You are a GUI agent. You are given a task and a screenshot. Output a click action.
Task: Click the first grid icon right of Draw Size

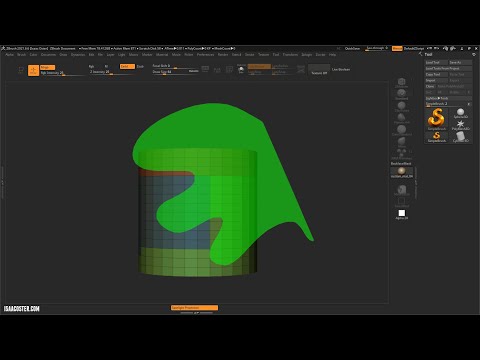205,69
